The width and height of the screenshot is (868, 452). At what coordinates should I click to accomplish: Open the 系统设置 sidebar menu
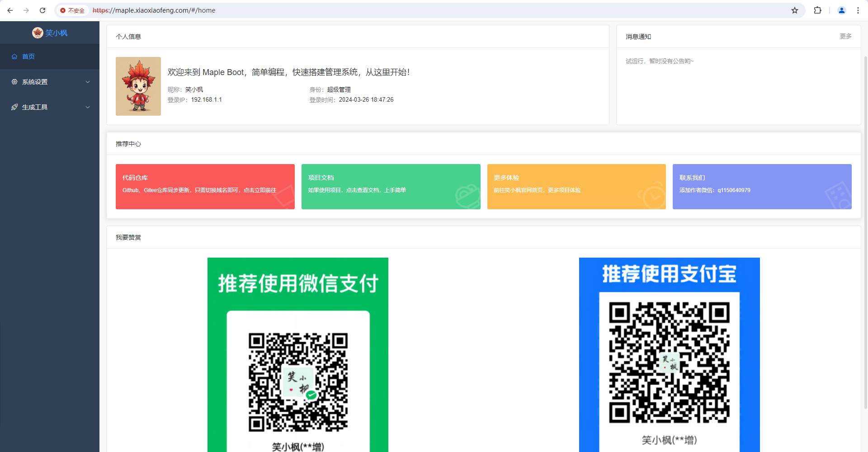50,82
